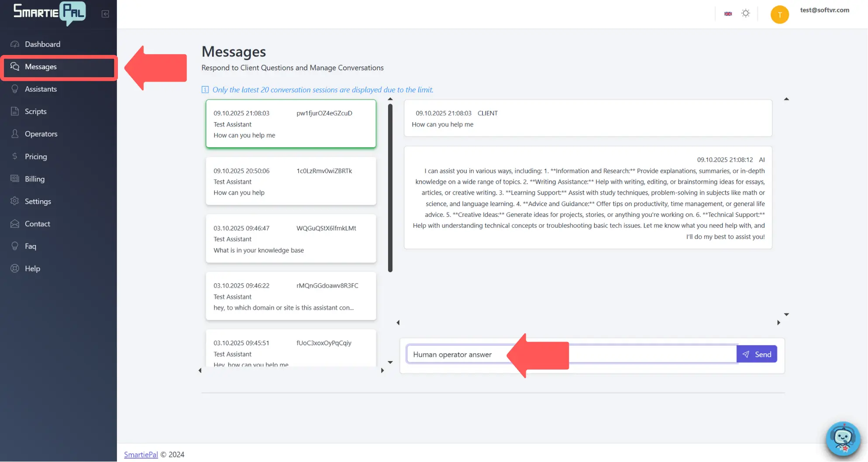Click the down arrow below the chat thread

click(x=787, y=315)
